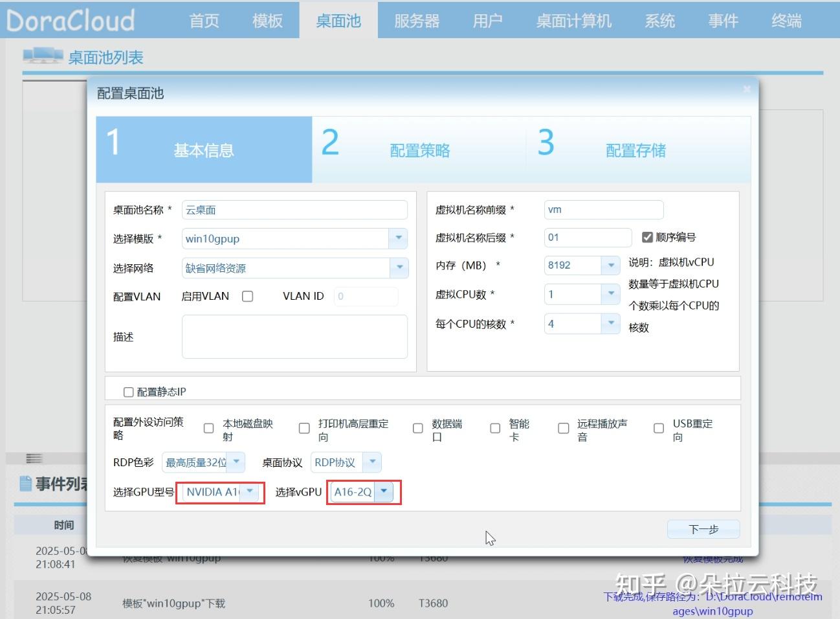The height and width of the screenshot is (619, 840).
Task: Uncheck the 顺序编号 checkbox
Action: pyautogui.click(x=648, y=237)
